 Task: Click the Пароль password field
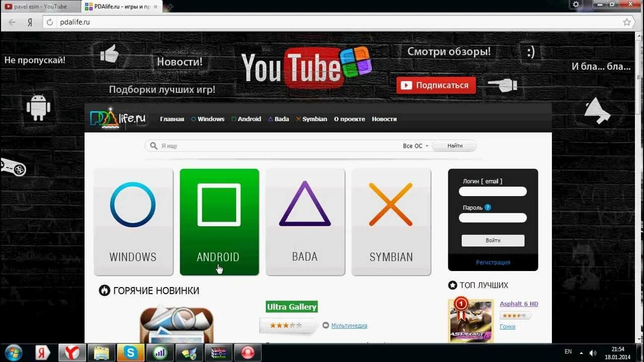pos(493,218)
